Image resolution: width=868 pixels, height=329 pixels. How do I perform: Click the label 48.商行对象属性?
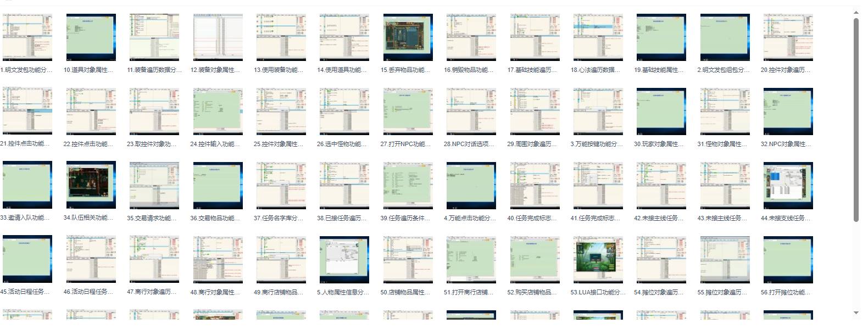(215, 292)
